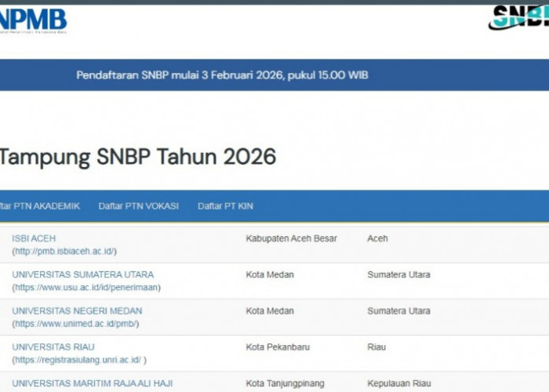Click the Kota Pekanbaru cell

coord(278,347)
